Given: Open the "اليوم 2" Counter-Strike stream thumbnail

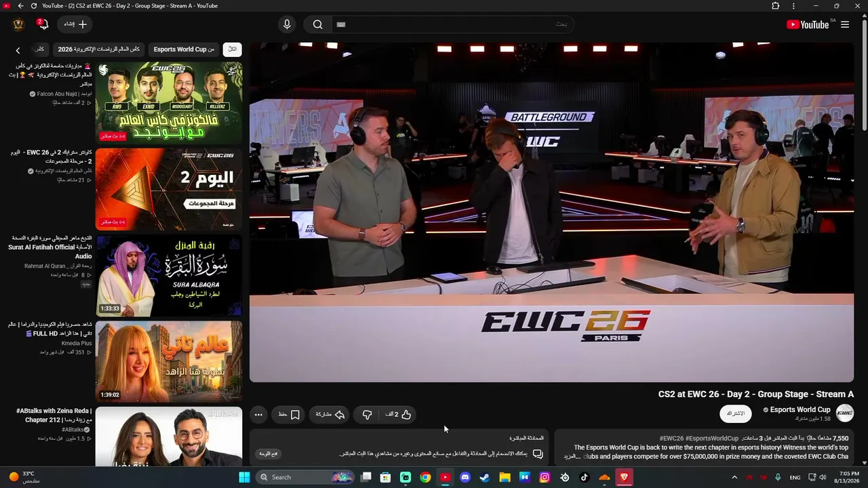Looking at the screenshot, I should [x=168, y=189].
